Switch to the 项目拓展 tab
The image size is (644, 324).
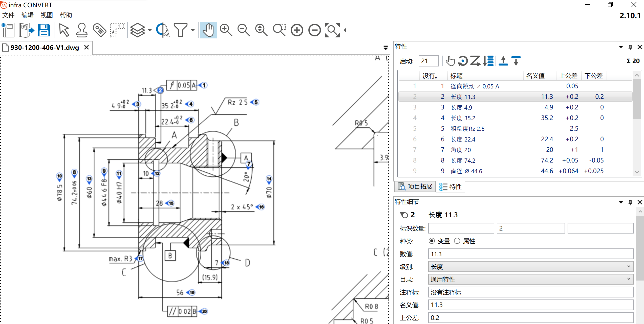(415, 187)
